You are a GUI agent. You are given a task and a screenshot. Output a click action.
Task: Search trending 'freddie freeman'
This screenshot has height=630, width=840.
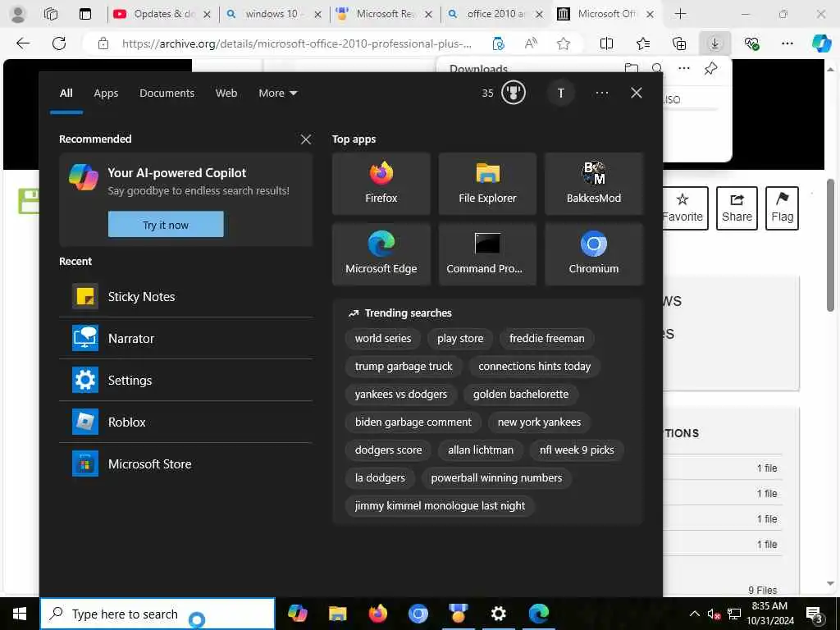(547, 339)
